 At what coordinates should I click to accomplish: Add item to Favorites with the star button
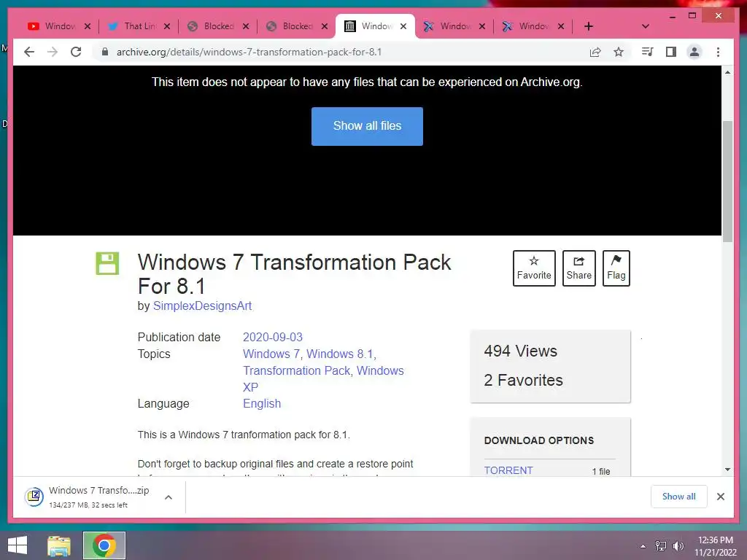point(534,268)
